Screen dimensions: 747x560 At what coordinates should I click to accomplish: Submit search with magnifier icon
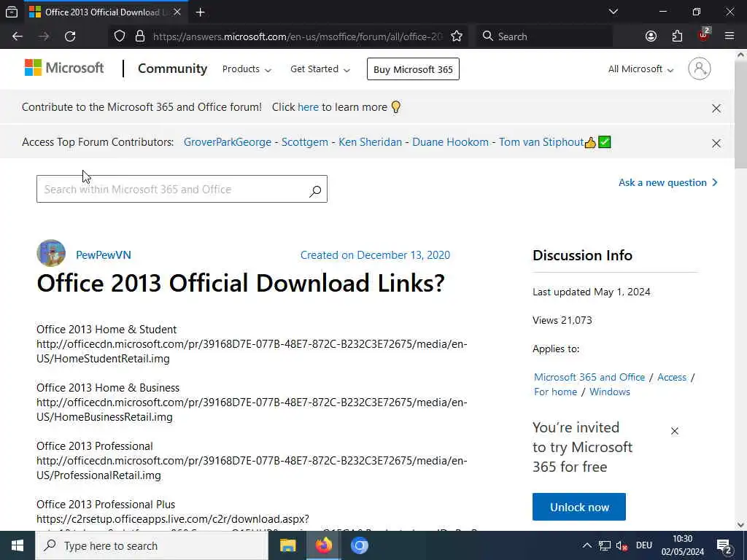[315, 191]
